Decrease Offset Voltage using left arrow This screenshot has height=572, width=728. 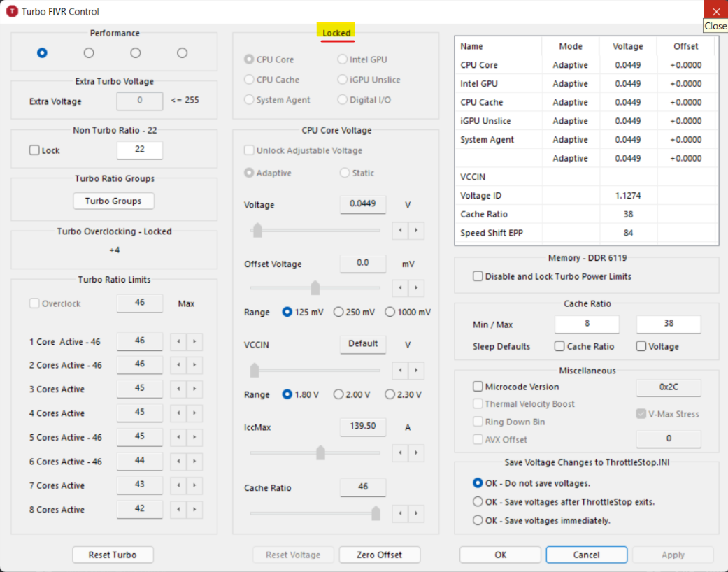400,288
